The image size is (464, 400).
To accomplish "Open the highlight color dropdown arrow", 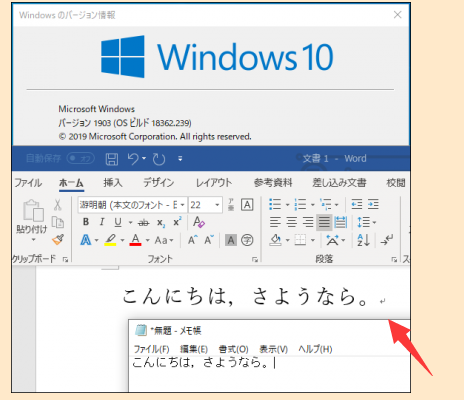I will 122,240.
